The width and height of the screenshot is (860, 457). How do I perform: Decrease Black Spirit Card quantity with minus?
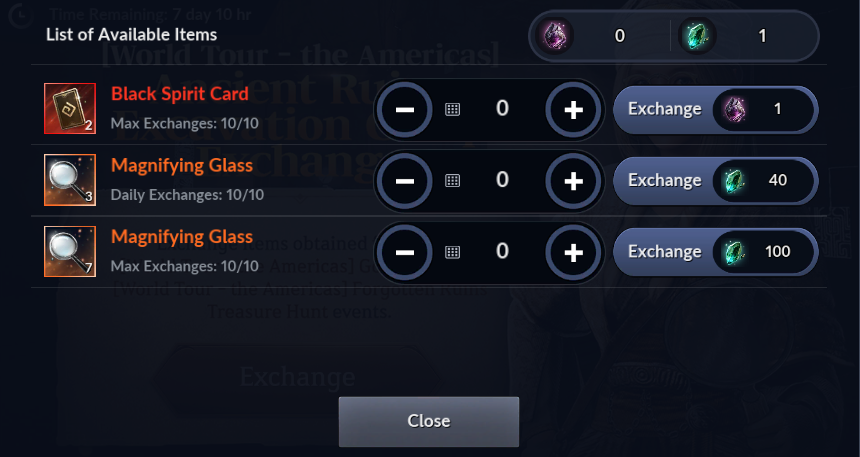coord(405,110)
